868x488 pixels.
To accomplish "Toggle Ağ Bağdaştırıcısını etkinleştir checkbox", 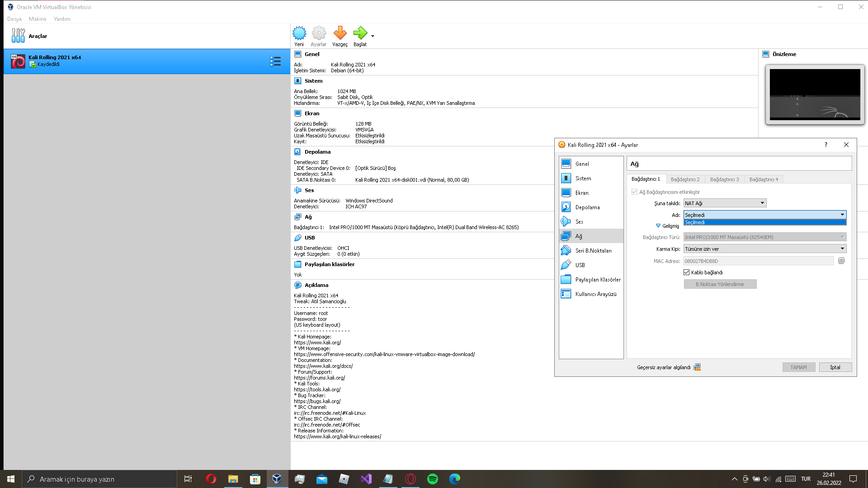I will pyautogui.click(x=635, y=192).
